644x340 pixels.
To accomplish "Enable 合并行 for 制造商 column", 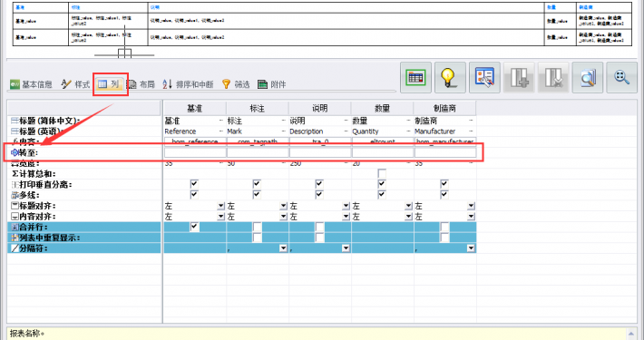I will 444,227.
